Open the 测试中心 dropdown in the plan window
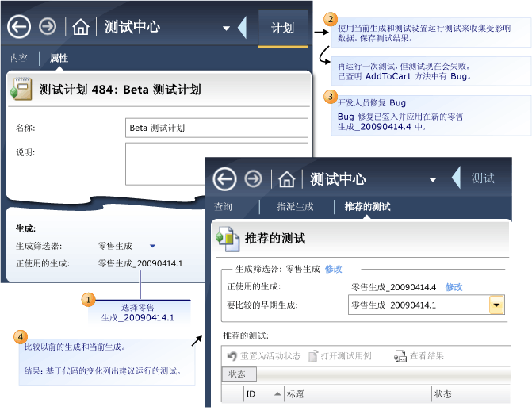 point(226,29)
